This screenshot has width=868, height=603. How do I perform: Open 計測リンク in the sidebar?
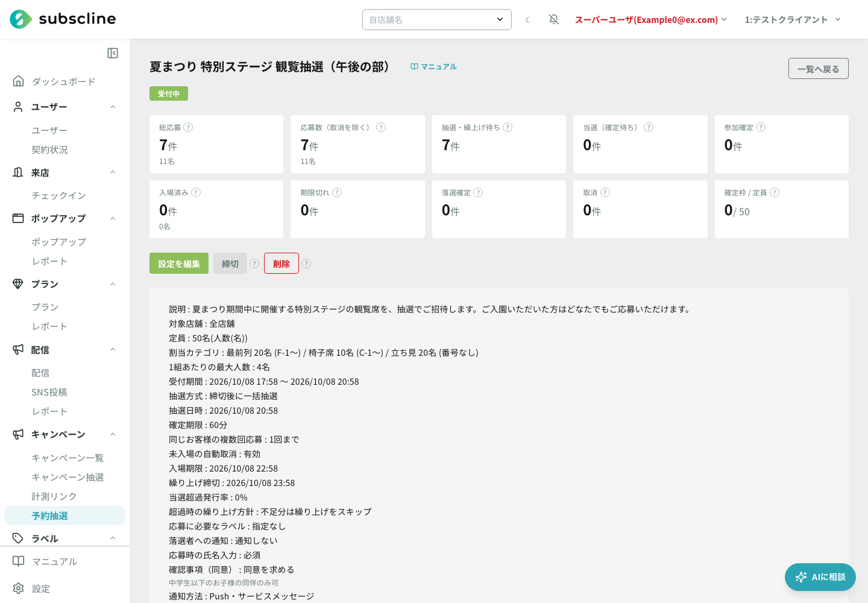tap(54, 496)
